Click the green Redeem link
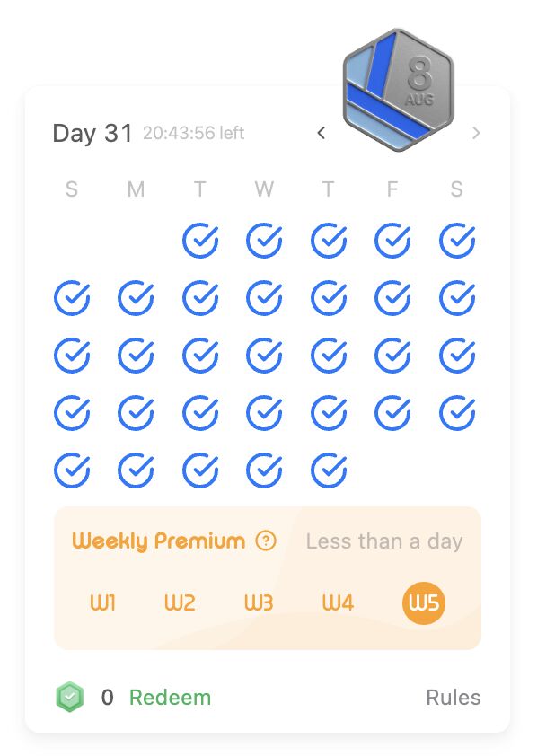Image resolution: width=555 pixels, height=756 pixels. point(171,697)
